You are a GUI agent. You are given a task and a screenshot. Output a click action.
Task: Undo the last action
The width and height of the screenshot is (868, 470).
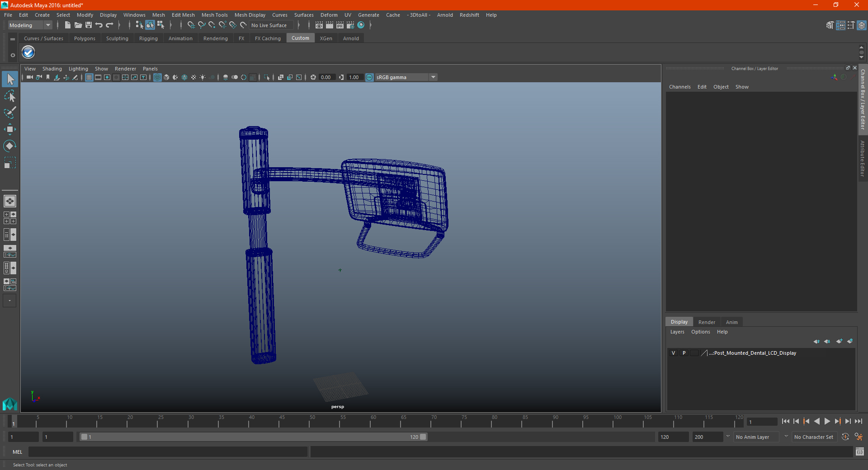pyautogui.click(x=99, y=25)
